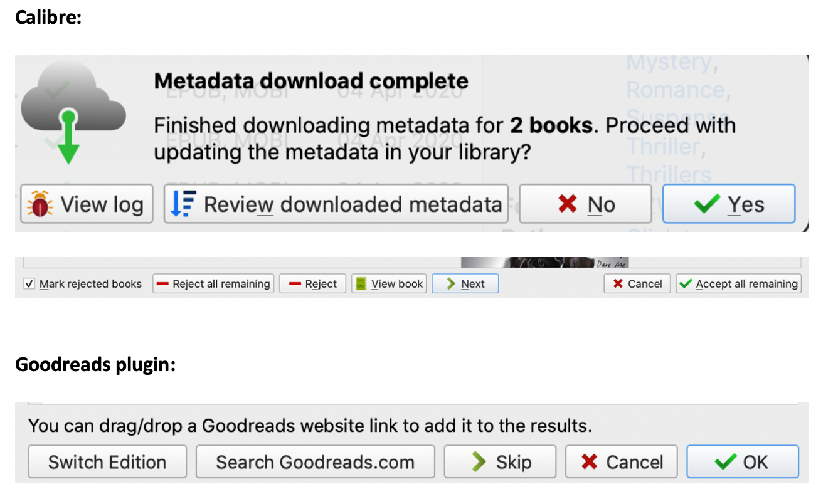The height and width of the screenshot is (504, 838).
Task: Click the green book icon on View book
Action: (360, 284)
